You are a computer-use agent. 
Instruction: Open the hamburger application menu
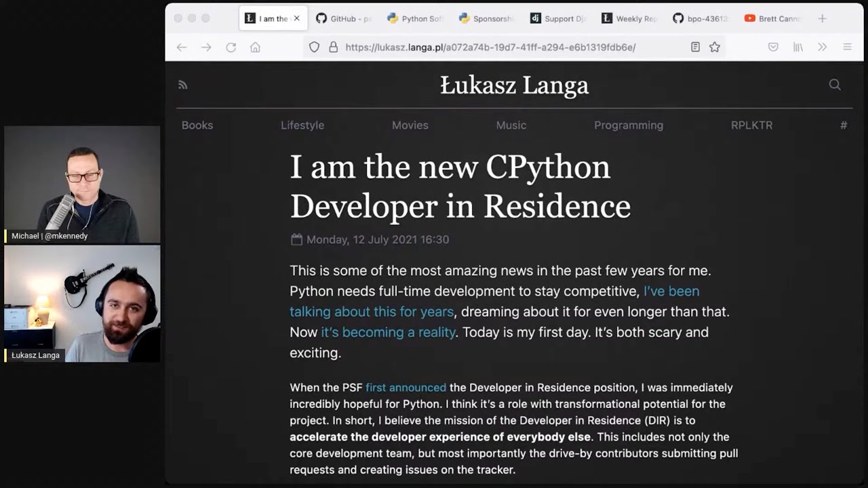click(847, 47)
